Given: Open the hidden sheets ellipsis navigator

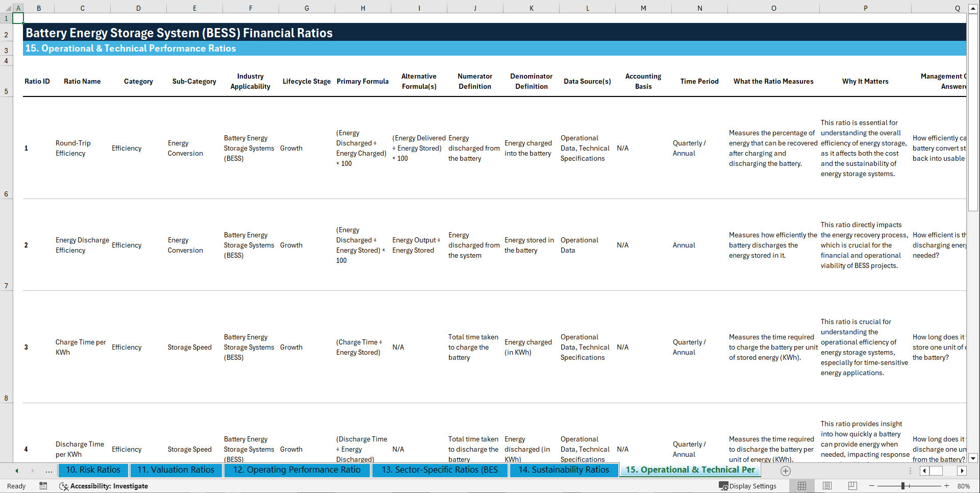Looking at the screenshot, I should 48,471.
